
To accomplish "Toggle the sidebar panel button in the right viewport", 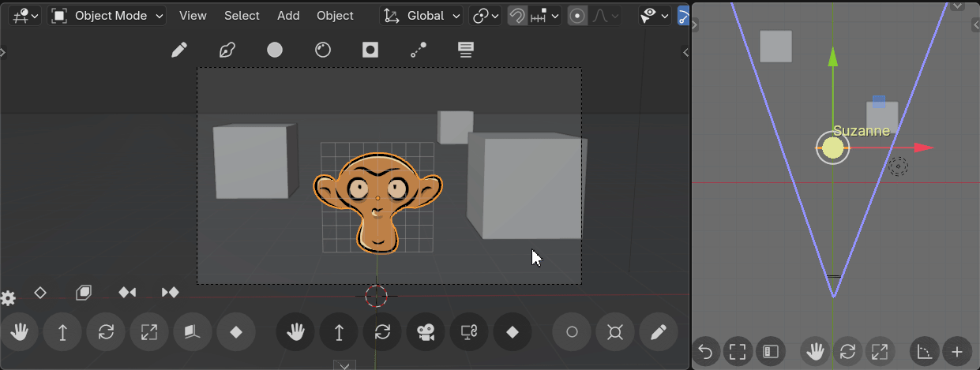I will (770, 352).
